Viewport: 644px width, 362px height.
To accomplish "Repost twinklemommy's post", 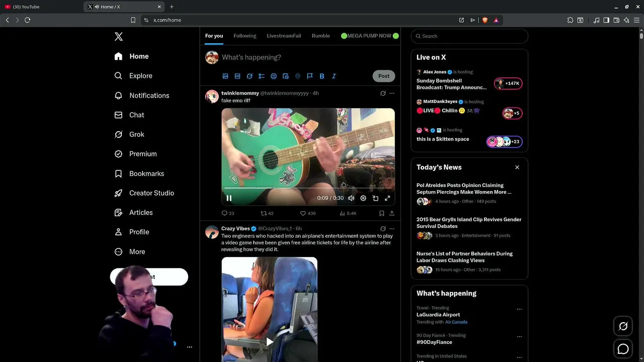I will pyautogui.click(x=267, y=213).
